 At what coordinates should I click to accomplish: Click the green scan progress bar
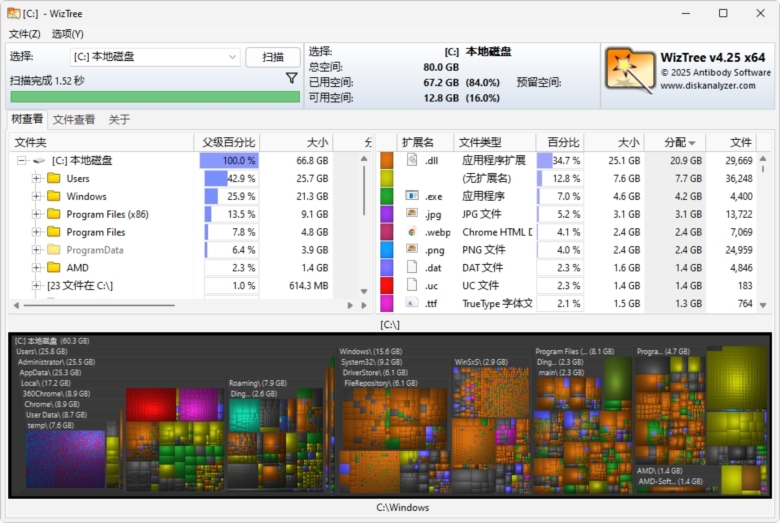pyautogui.click(x=155, y=97)
